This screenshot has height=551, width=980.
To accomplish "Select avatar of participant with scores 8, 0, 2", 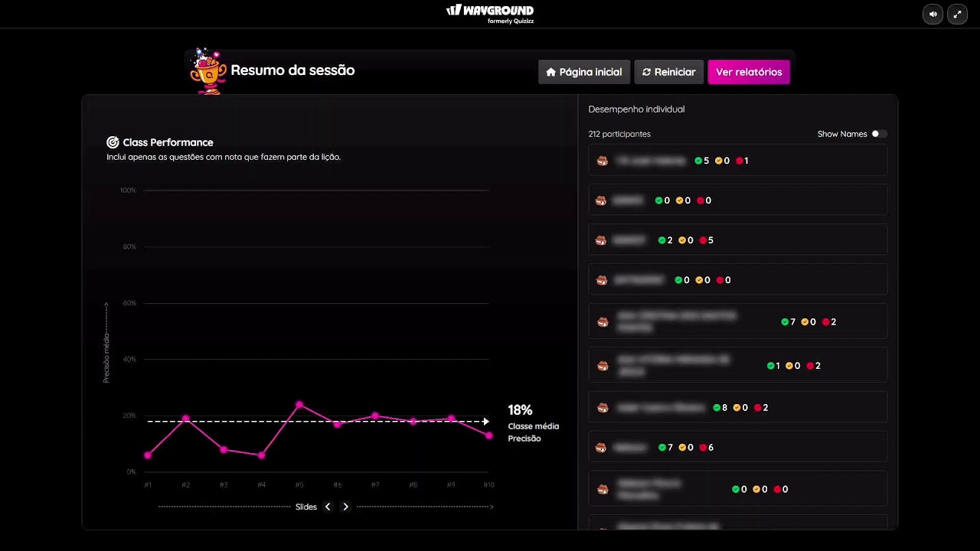I will (x=603, y=408).
